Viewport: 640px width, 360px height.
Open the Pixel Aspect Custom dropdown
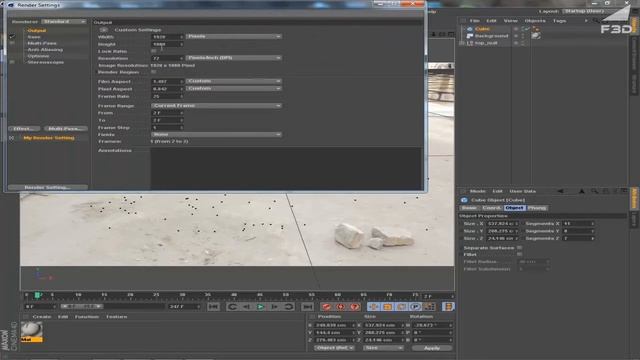pos(233,88)
